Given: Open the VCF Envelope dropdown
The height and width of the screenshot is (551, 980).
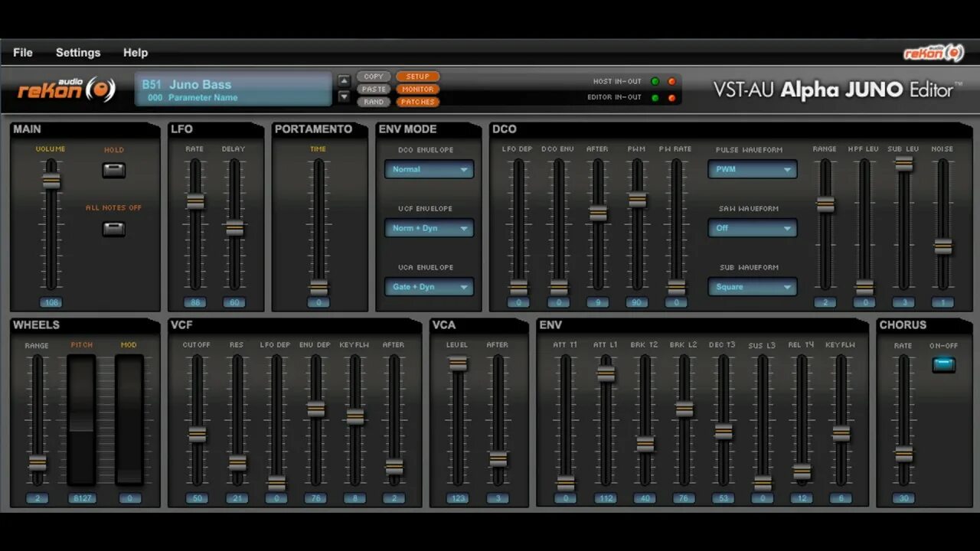Looking at the screenshot, I should [429, 228].
